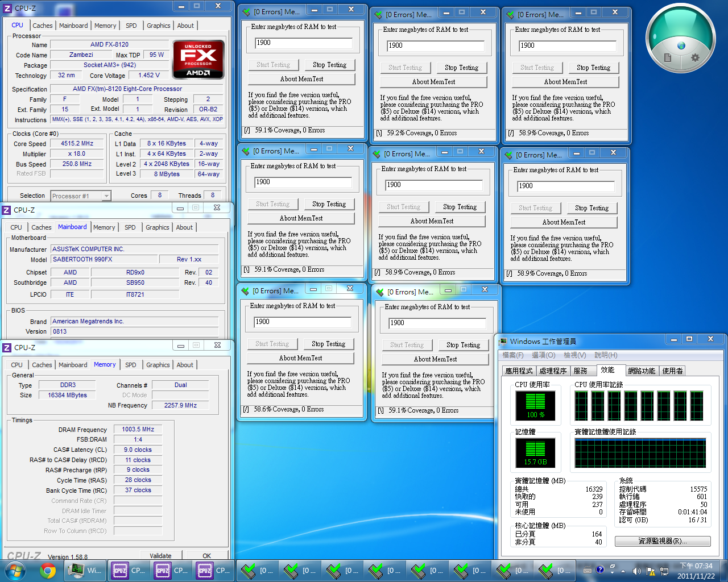This screenshot has width=728, height=582.
Task: Open the 選項(O) menu in Task Manager
Action: coord(544,355)
